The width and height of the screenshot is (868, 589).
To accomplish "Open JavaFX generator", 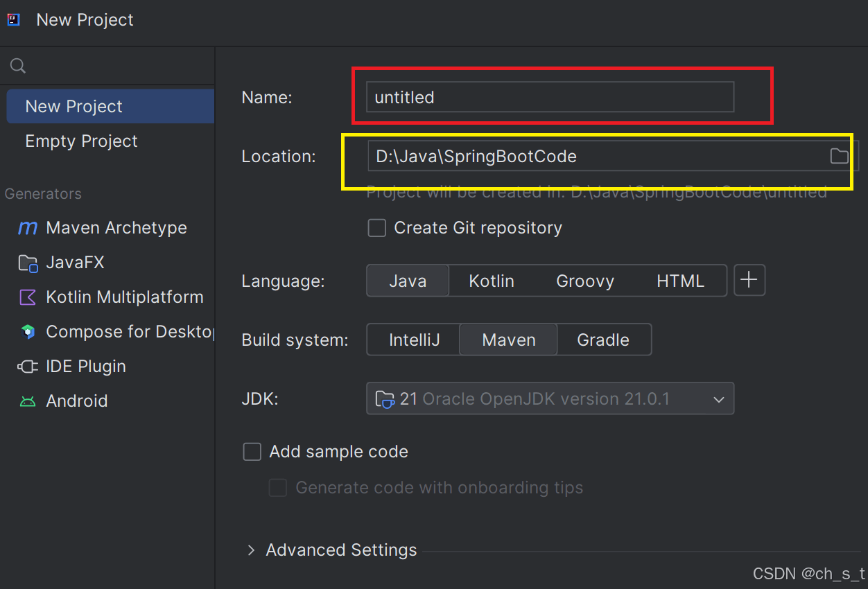I will [75, 263].
